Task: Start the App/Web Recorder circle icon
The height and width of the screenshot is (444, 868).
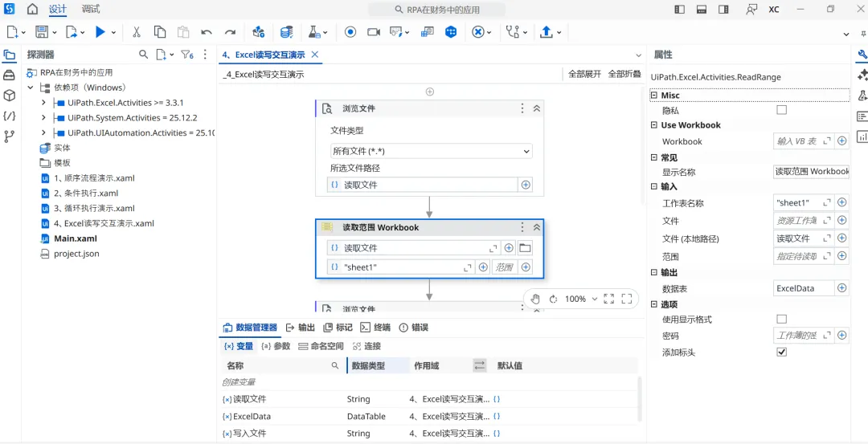Action: tap(350, 32)
